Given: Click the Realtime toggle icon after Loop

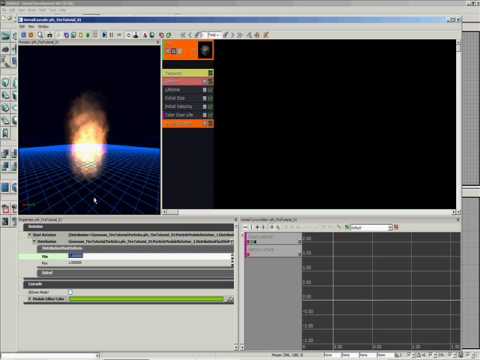Looking at the screenshot, I should [136, 35].
